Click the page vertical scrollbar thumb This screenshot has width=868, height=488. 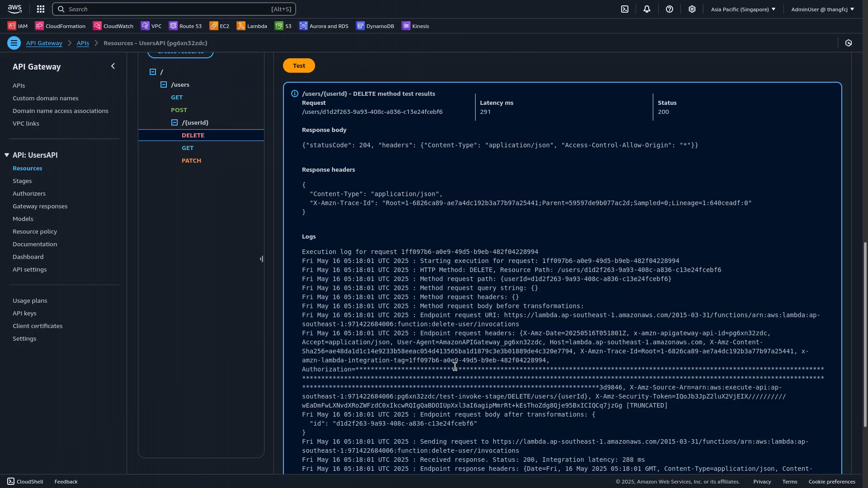click(865, 334)
